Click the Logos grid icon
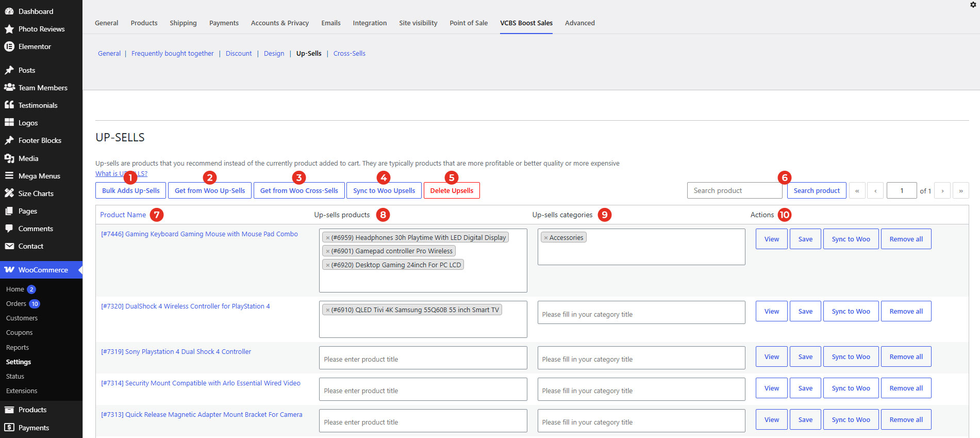980x438 pixels. (x=9, y=123)
